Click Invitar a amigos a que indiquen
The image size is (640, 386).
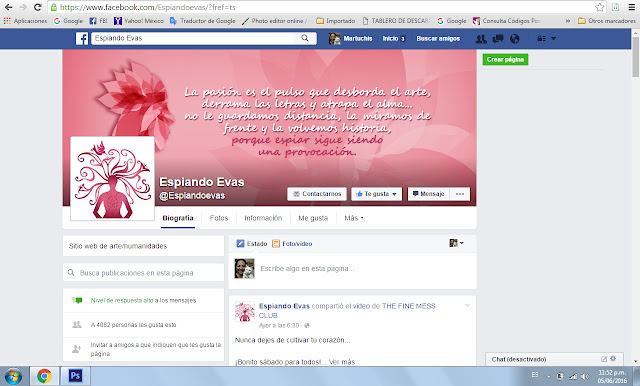tap(156, 349)
